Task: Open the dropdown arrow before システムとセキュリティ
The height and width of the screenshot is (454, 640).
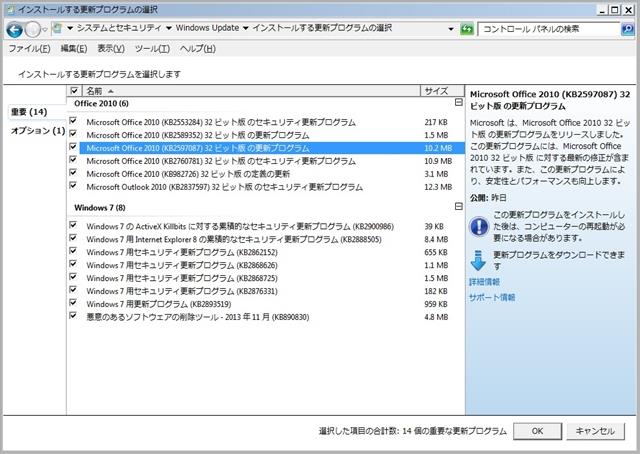Action: [70, 28]
